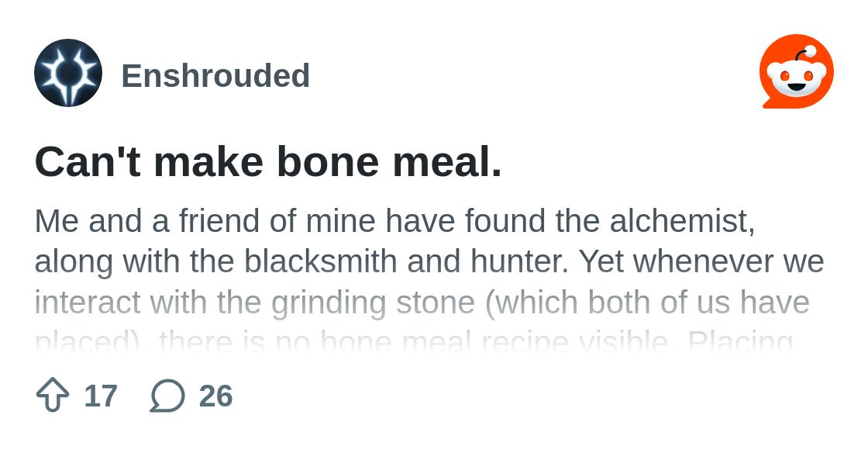Click the comment count 26
Screen dimensions: 868x453
pos(216,396)
